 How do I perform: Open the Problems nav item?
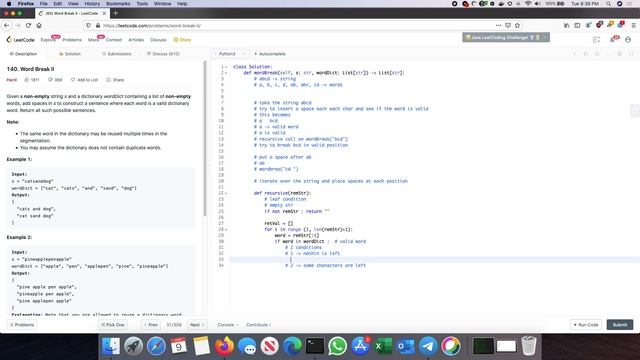pos(72,40)
